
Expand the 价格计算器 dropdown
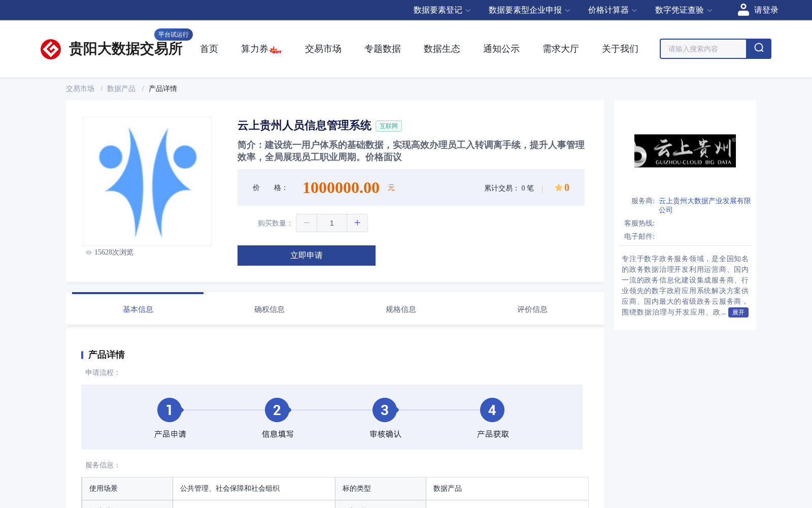click(x=613, y=10)
